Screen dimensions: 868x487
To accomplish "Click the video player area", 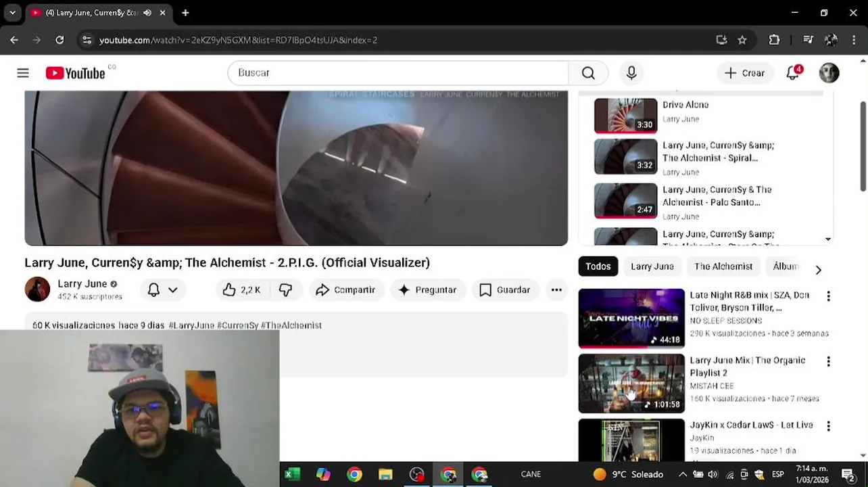I will pos(296,168).
